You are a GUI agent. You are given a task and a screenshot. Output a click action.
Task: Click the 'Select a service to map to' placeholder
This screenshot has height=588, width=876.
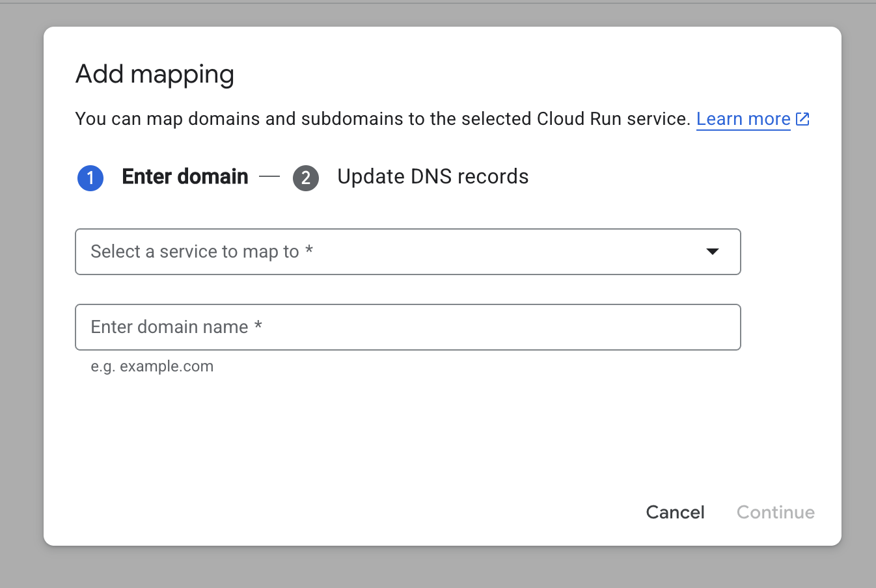[195, 252]
